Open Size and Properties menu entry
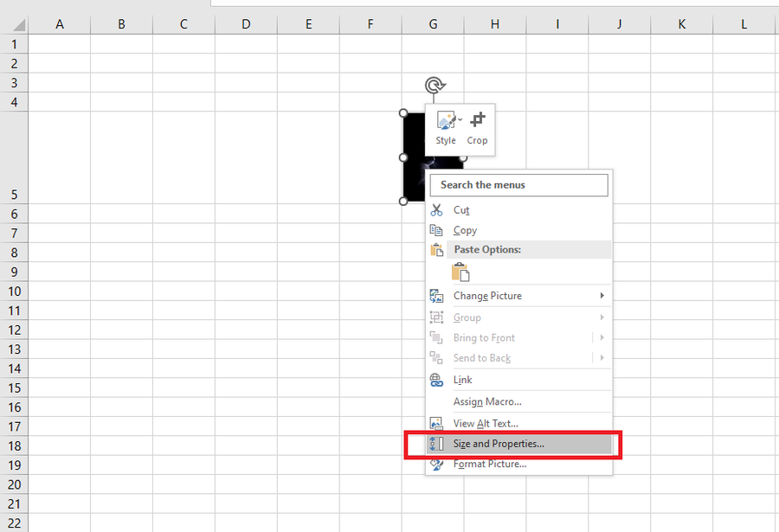The width and height of the screenshot is (779, 532). coord(519,444)
